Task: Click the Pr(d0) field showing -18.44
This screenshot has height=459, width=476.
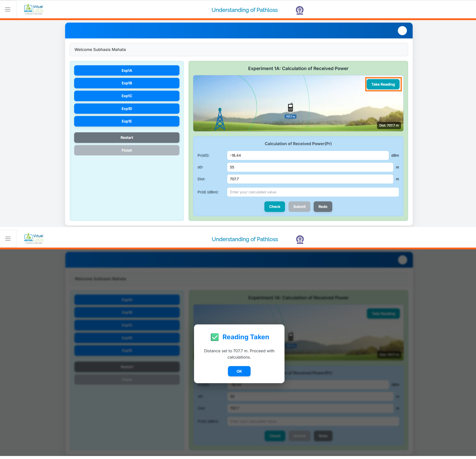Action: tap(308, 155)
